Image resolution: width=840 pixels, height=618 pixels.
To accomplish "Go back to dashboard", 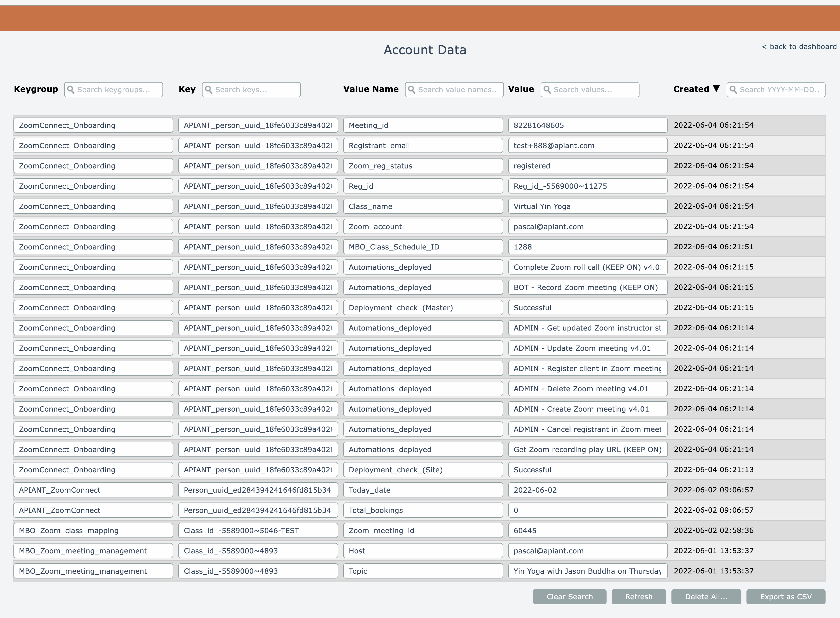I will coord(799,47).
